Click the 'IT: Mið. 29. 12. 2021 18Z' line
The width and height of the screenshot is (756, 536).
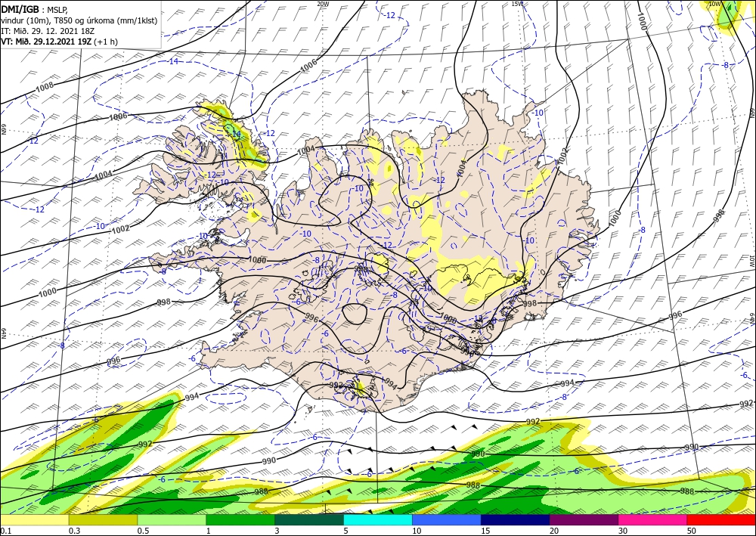[x=47, y=31]
